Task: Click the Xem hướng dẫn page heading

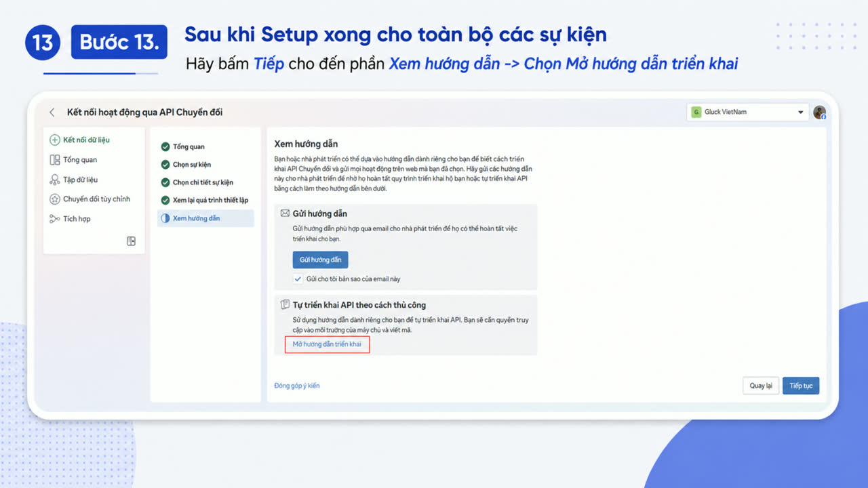Action: pos(306,144)
